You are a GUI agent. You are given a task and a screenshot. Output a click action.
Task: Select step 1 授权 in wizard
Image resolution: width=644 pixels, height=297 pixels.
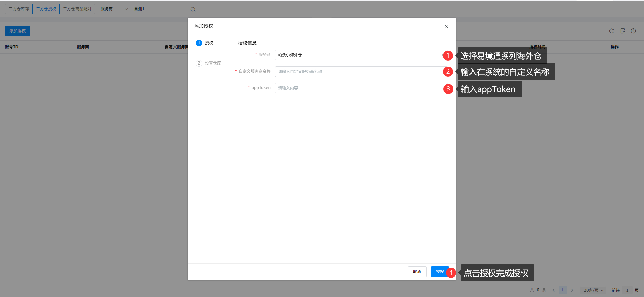pyautogui.click(x=204, y=43)
